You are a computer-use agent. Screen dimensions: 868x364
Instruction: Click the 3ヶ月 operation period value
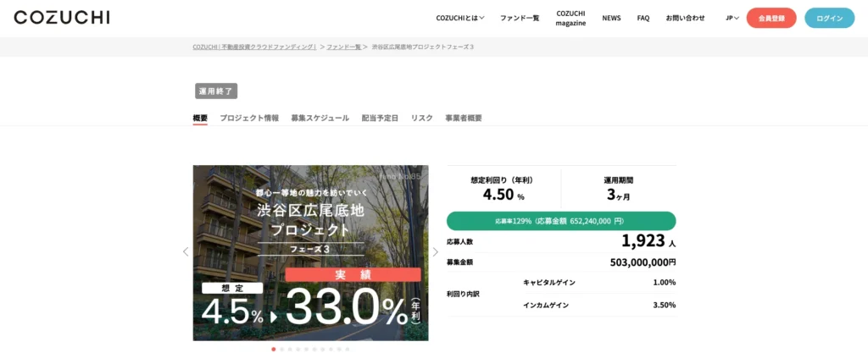(618, 196)
